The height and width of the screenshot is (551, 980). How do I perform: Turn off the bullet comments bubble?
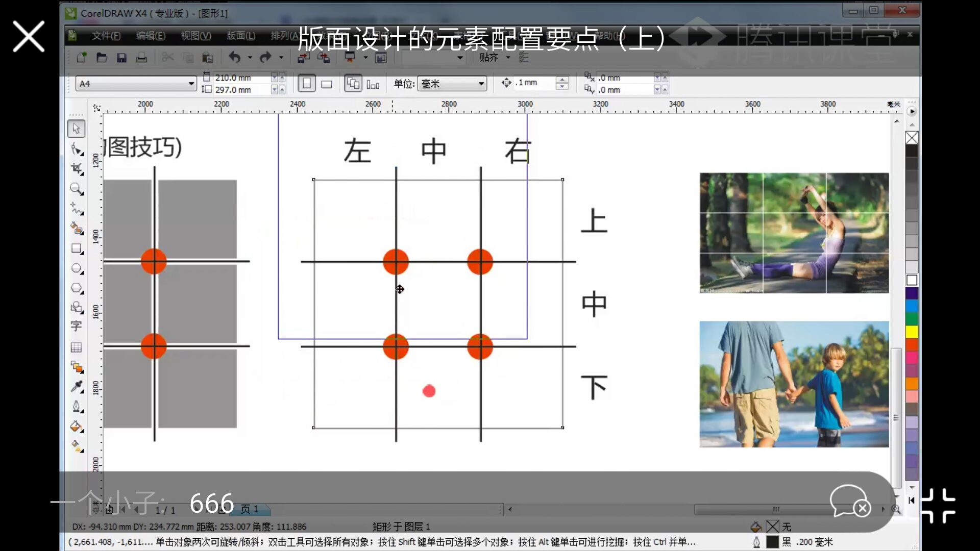850,502
